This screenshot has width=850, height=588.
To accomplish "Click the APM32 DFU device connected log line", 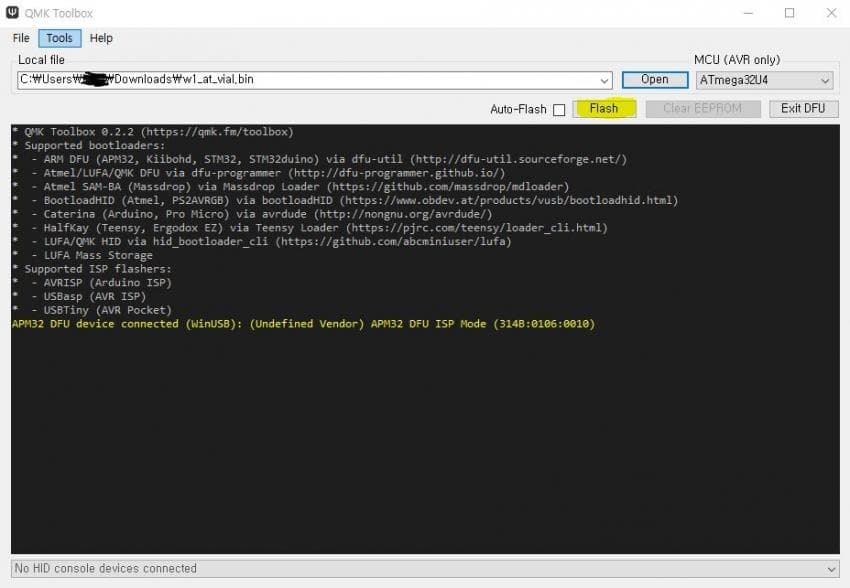I will [x=304, y=324].
